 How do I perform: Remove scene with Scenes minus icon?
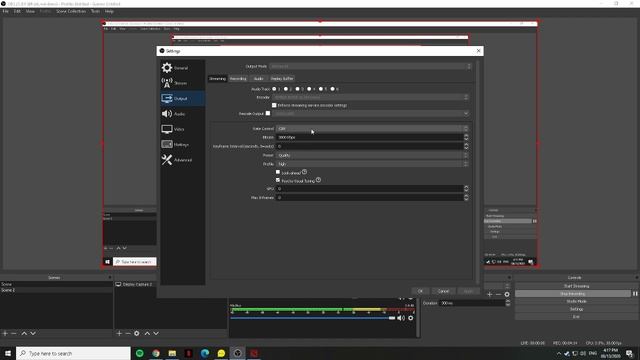coord(13,333)
